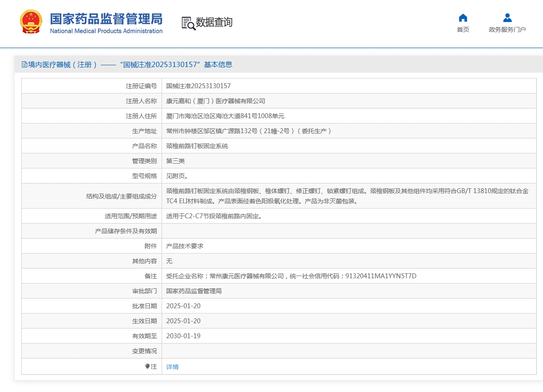Click the registration number value 国械注准20253130157 in table

point(198,86)
